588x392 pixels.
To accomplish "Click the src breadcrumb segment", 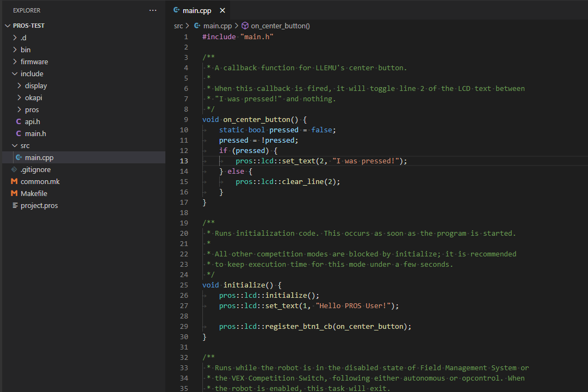I will pyautogui.click(x=178, y=26).
